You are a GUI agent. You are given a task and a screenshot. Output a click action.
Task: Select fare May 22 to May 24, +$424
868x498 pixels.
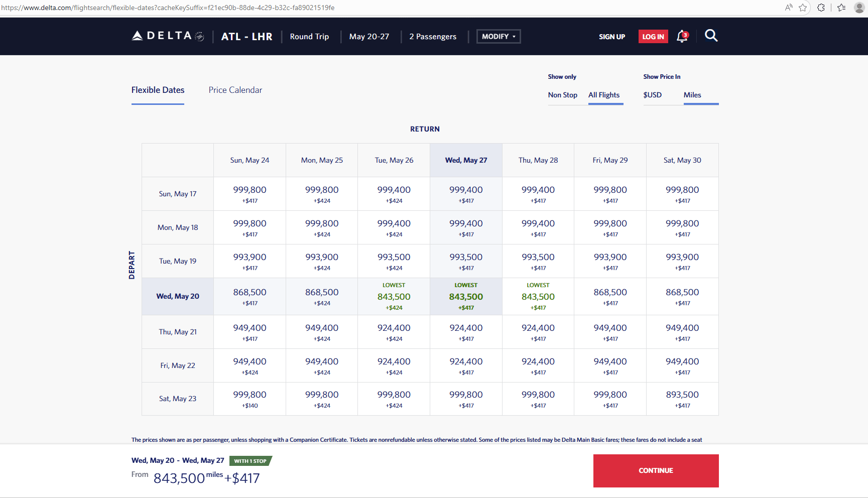coord(250,365)
